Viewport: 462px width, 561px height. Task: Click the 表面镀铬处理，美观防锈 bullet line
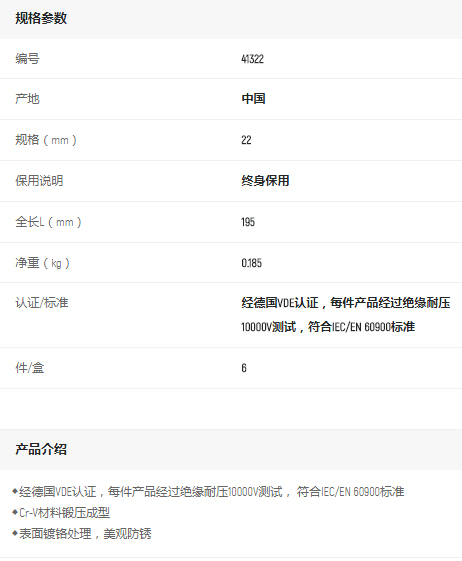pyautogui.click(x=82, y=534)
